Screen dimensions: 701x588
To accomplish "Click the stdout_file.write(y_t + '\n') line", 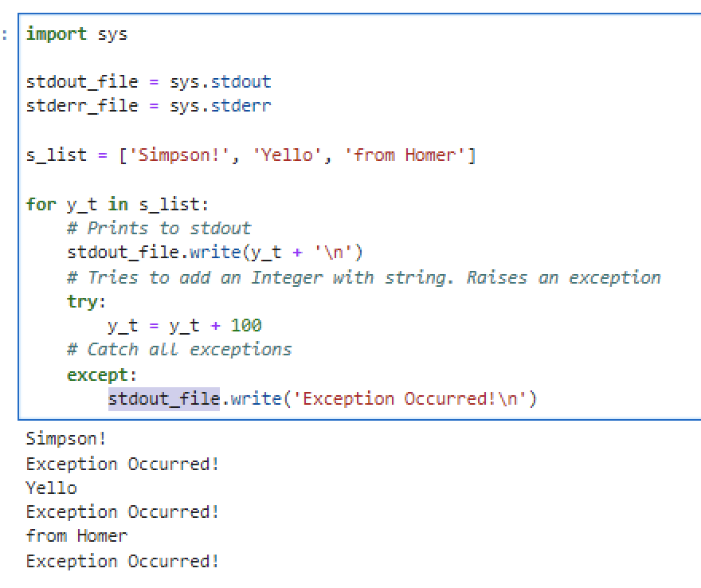I will point(214,253).
